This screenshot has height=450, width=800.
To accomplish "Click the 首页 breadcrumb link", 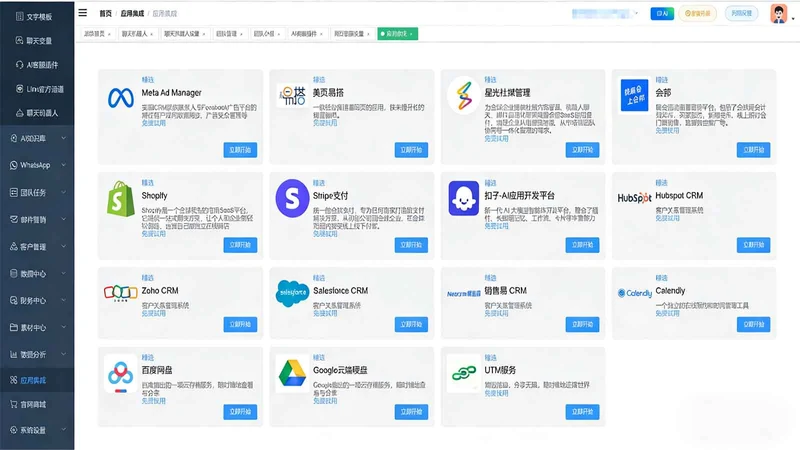I will 106,14.
